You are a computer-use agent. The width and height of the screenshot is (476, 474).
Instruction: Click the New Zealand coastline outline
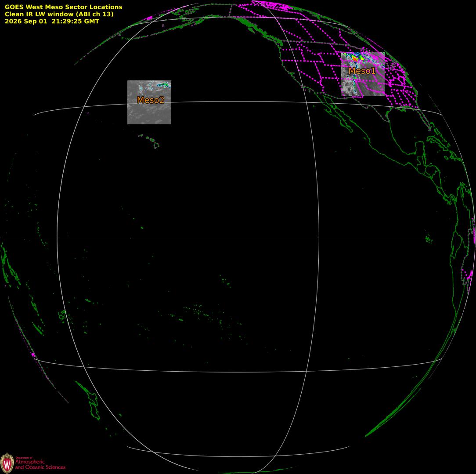88,400
